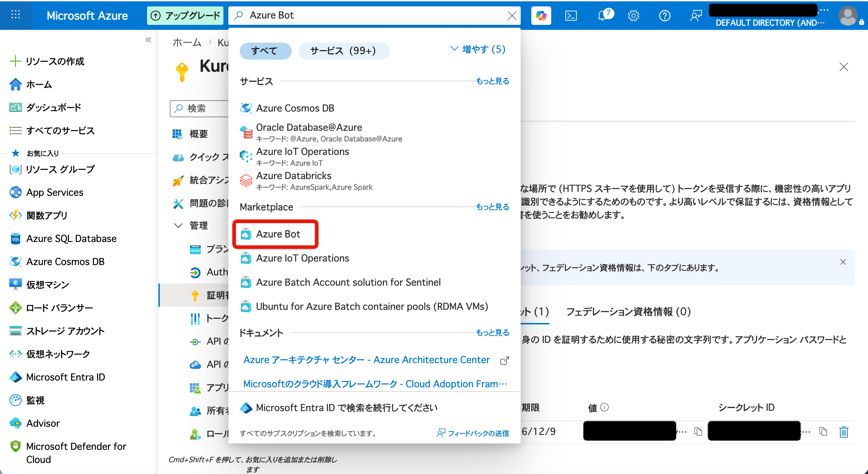
Task: Open the feedback icon in the header
Action: 696,16
